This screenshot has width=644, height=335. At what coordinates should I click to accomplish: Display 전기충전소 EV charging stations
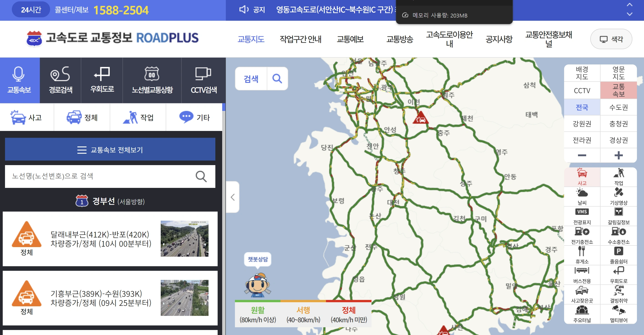point(582,235)
